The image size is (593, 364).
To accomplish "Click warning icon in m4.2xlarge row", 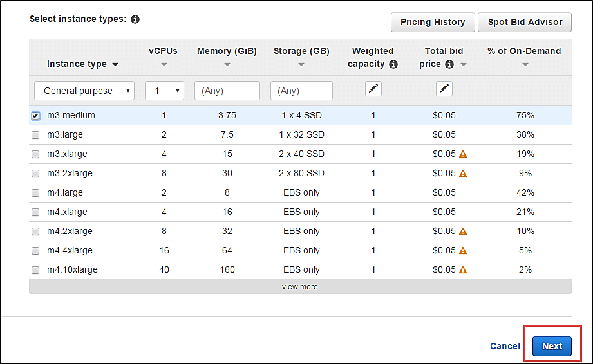I will pos(462,232).
